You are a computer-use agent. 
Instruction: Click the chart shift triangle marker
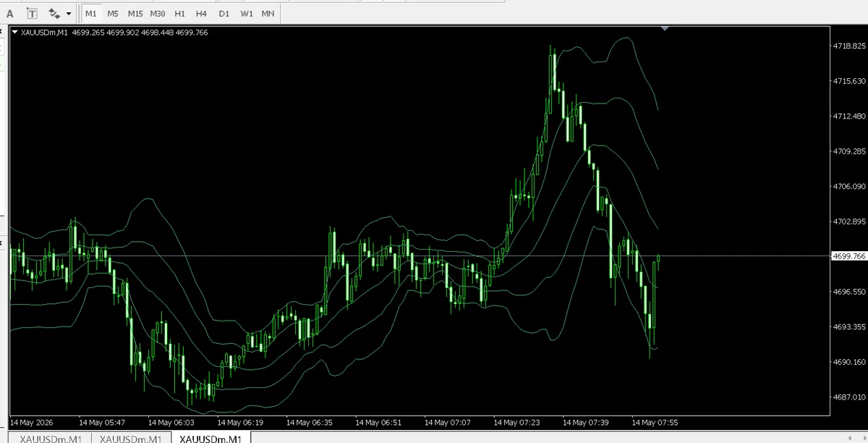click(665, 29)
